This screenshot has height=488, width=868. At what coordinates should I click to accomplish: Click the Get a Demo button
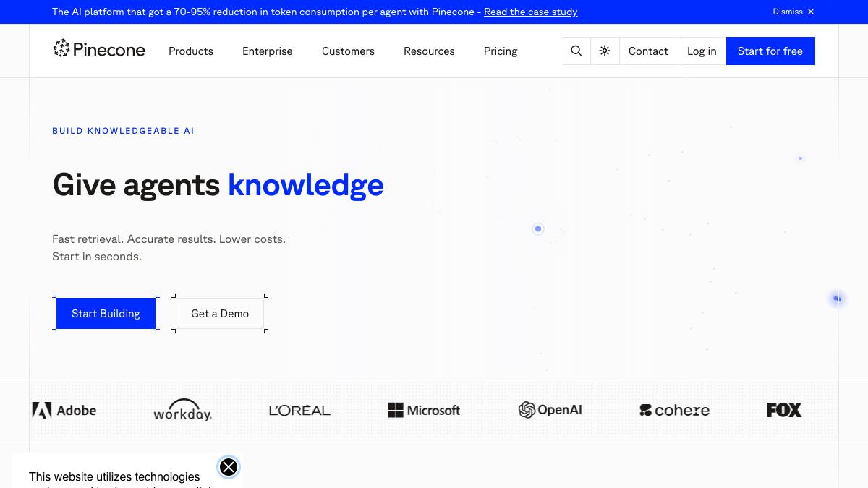[220, 313]
